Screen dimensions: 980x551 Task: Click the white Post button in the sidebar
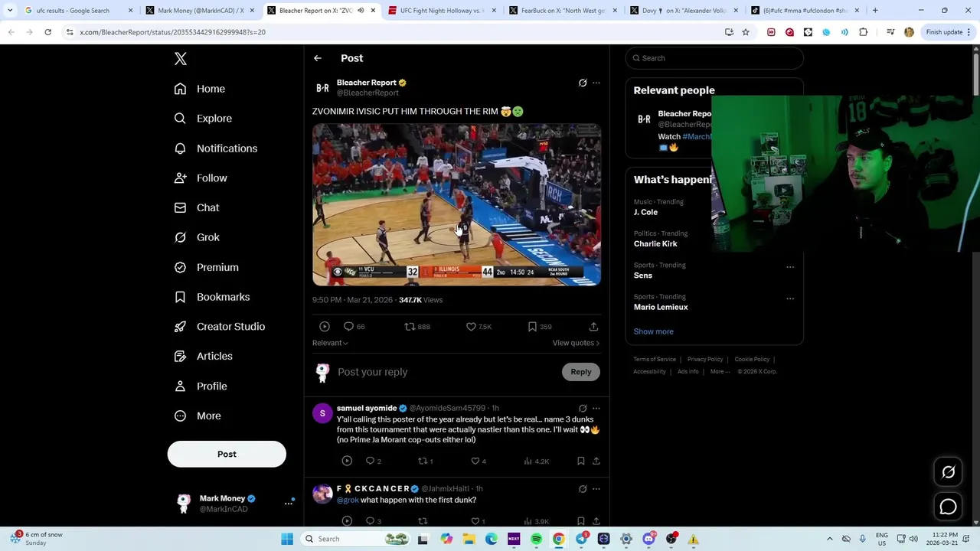227,454
